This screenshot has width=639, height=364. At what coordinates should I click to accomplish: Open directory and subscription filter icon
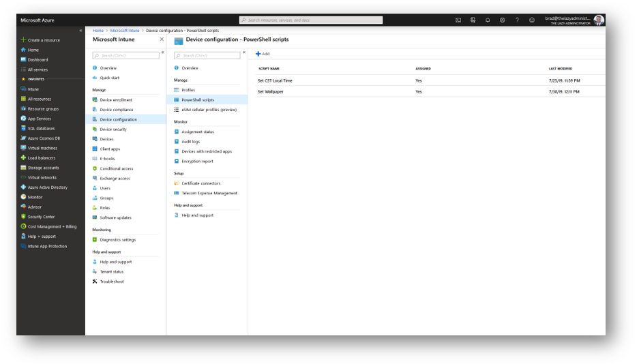pyautogui.click(x=473, y=20)
